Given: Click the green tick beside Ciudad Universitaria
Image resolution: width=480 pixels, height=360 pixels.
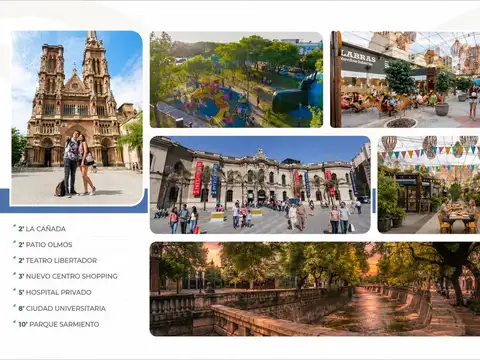Looking at the screenshot, I should click(x=14, y=306).
